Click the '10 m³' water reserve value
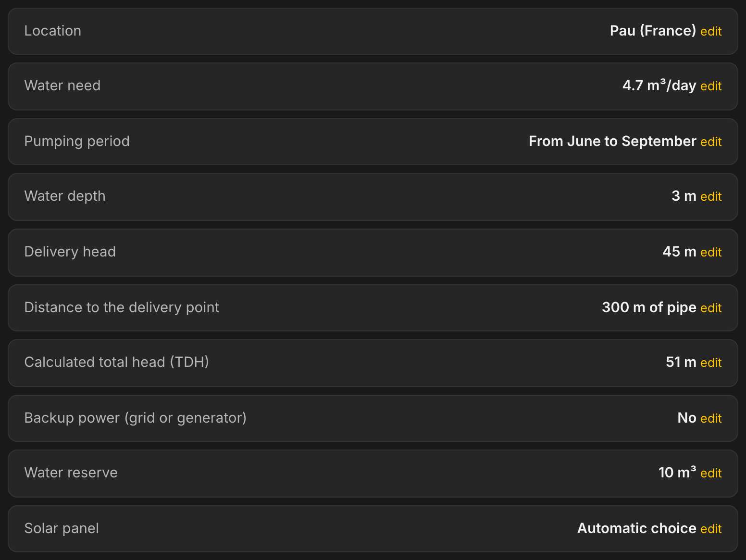Image resolution: width=746 pixels, height=560 pixels. [x=677, y=472]
